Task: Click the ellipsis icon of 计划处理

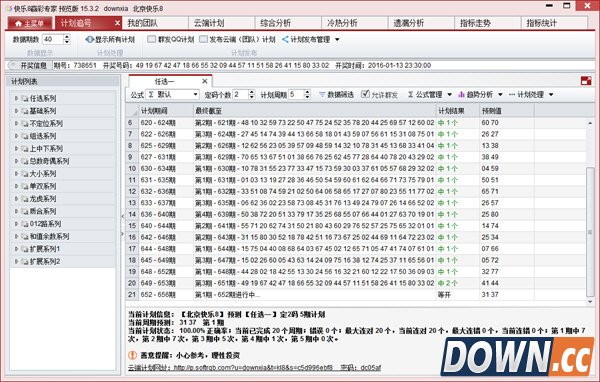Action: [512, 94]
